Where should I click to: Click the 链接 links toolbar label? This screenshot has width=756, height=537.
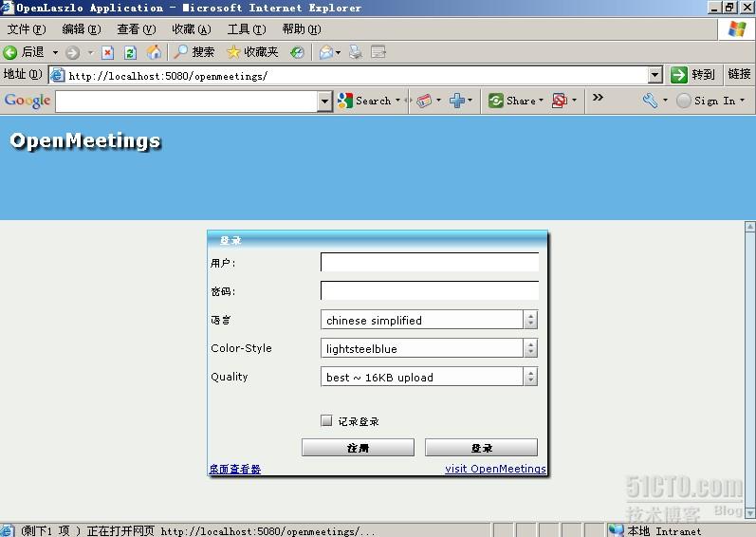coord(739,74)
